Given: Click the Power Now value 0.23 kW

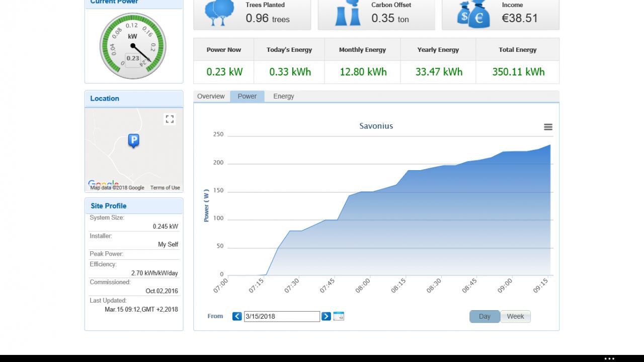Looking at the screenshot, I should click(x=224, y=72).
